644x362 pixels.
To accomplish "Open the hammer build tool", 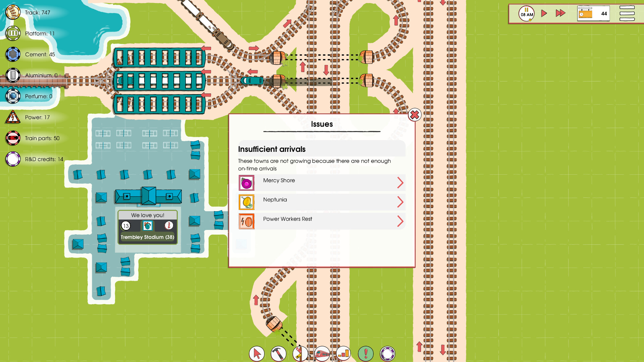I will pyautogui.click(x=278, y=354).
